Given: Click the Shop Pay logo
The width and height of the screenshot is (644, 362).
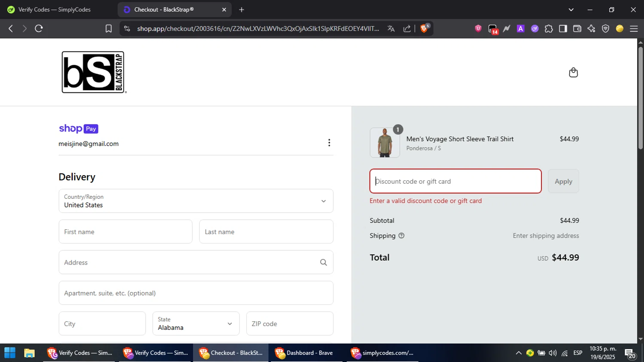Looking at the screenshot, I should [x=79, y=128].
